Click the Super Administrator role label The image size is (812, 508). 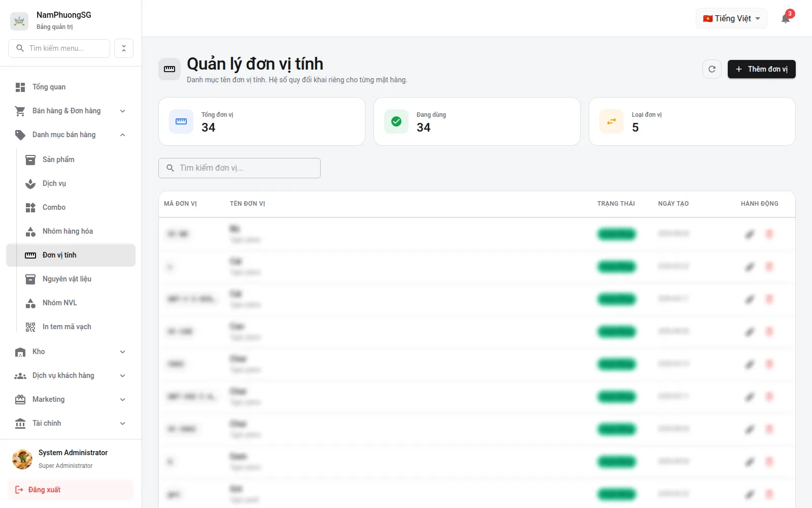click(x=65, y=466)
